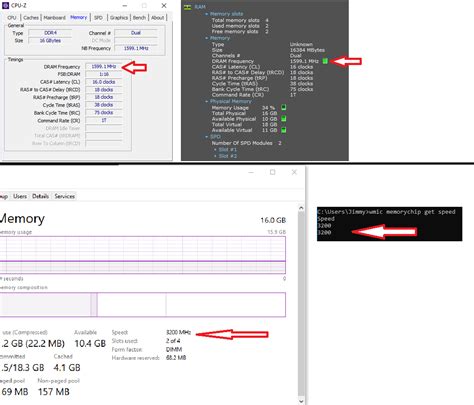This screenshot has width=474, height=405.
Task: Minimize the Task Manager window
Action: point(251,172)
